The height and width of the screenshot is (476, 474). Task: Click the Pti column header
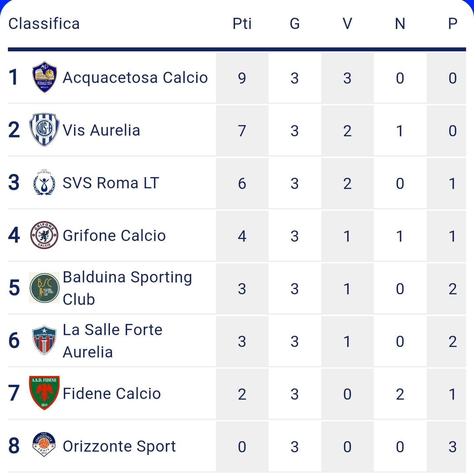coord(242,24)
